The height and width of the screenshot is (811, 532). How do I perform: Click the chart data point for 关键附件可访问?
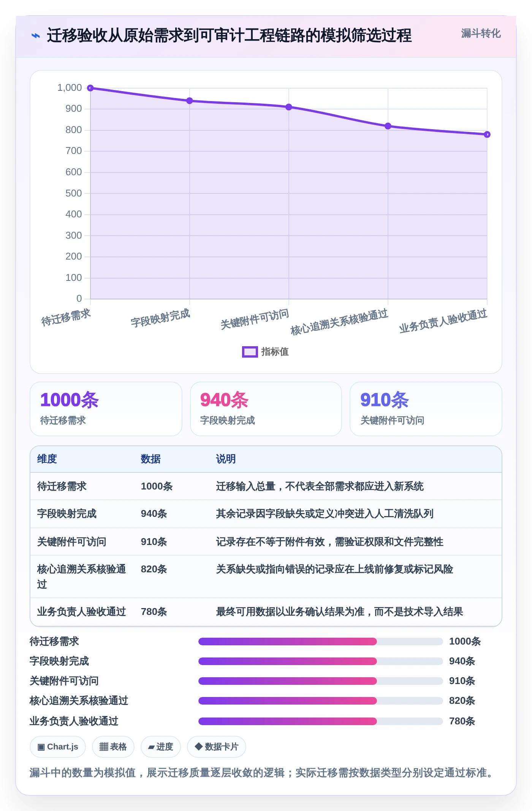point(289,107)
